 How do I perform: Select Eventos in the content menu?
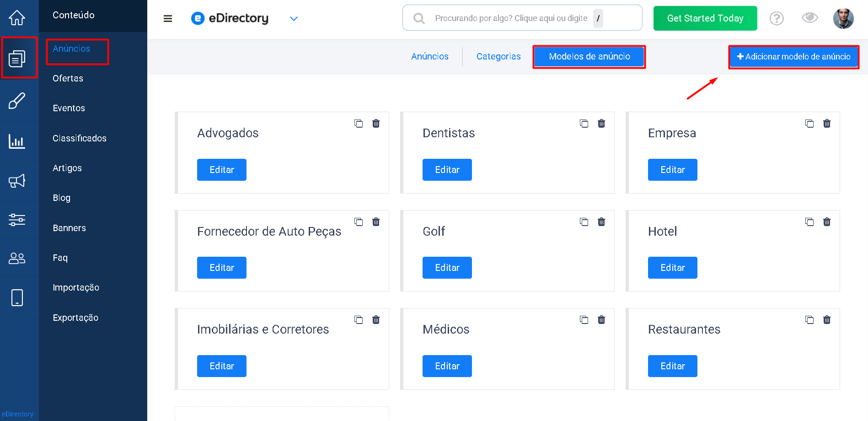click(x=69, y=108)
